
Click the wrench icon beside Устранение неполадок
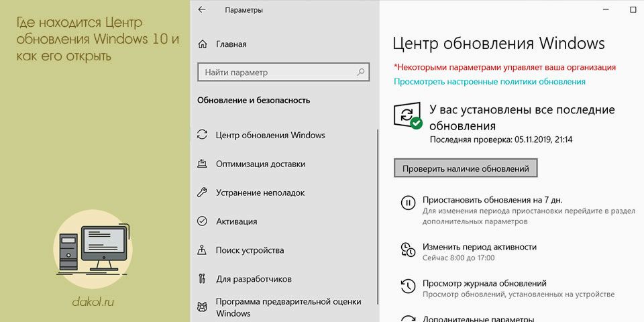pyautogui.click(x=202, y=193)
